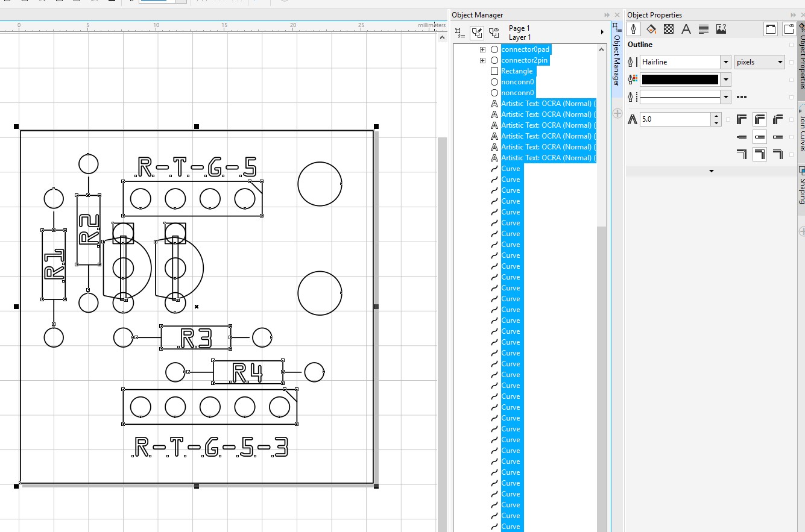Click plus button below Object Manager tab

click(617, 113)
